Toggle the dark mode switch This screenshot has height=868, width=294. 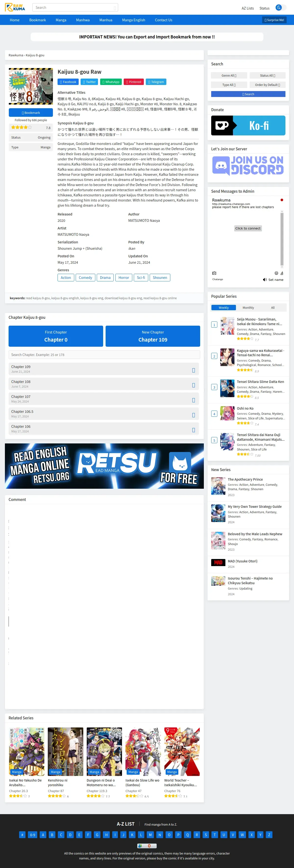[281, 7]
